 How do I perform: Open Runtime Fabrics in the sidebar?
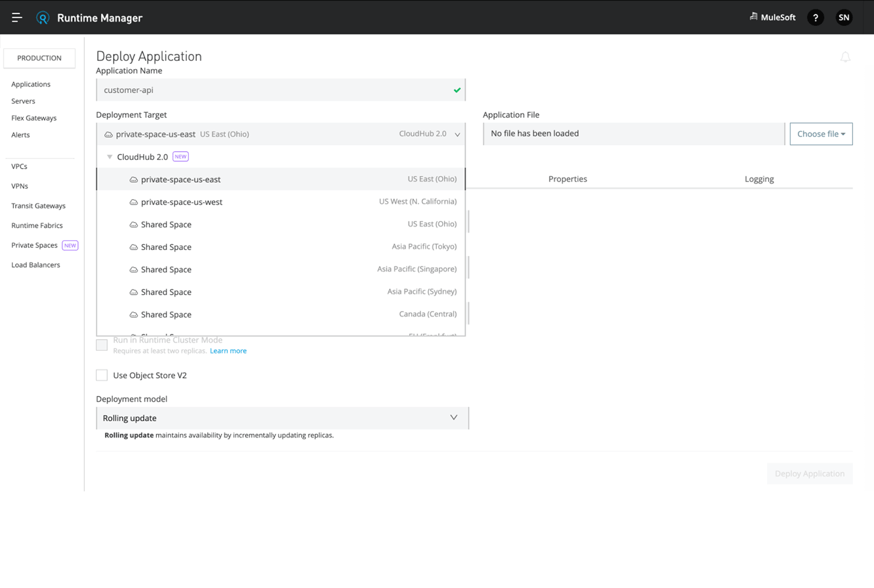pyautogui.click(x=37, y=225)
